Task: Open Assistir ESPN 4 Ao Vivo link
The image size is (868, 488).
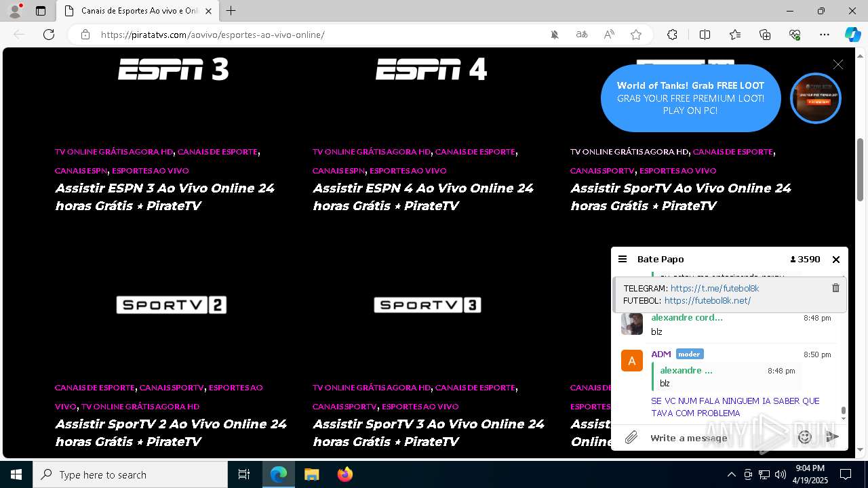Action: point(423,197)
